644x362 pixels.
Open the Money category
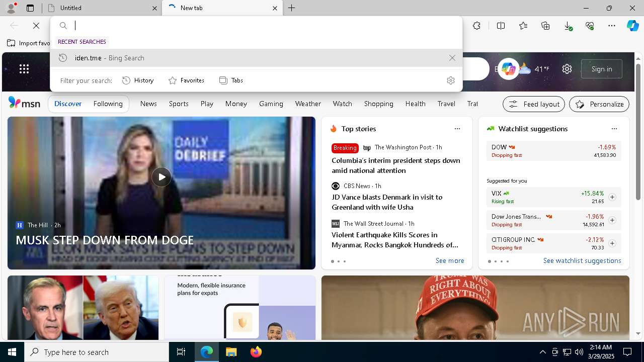click(x=236, y=104)
